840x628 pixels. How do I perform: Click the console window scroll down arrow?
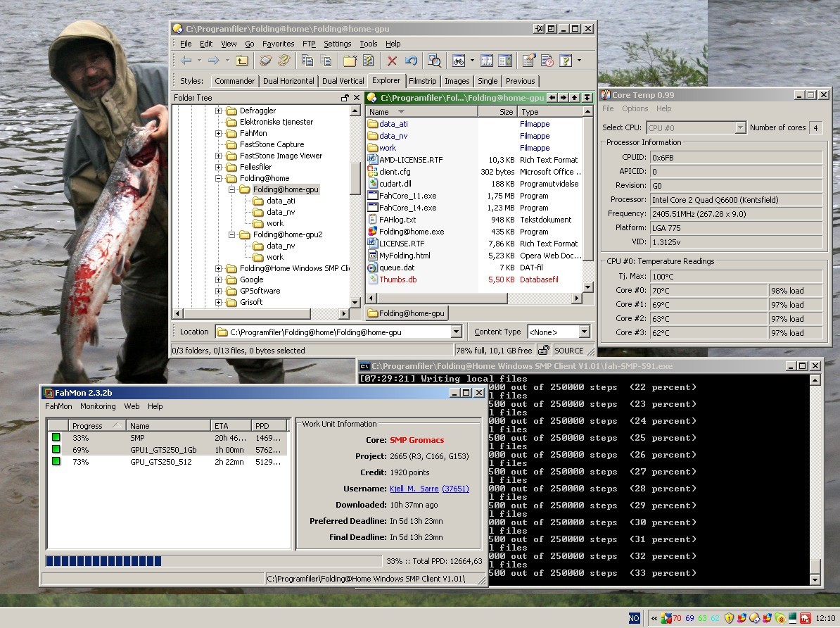(x=815, y=579)
